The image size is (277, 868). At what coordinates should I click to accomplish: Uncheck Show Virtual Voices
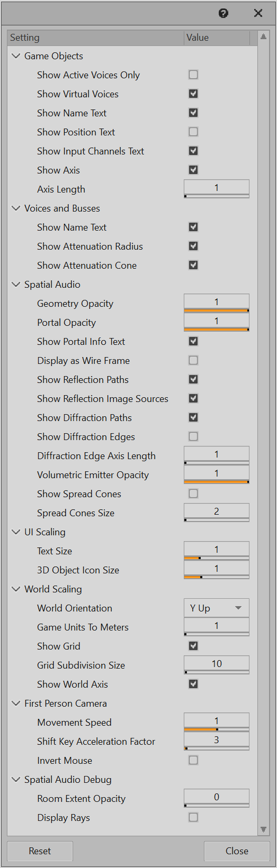(x=193, y=94)
